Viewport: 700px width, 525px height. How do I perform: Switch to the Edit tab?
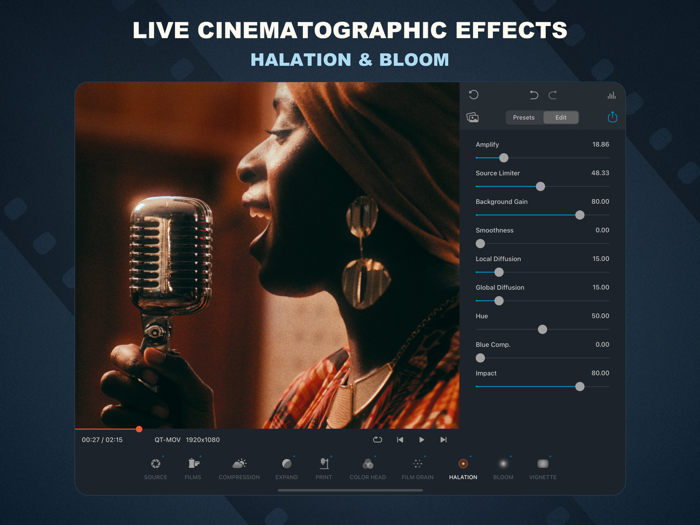[x=561, y=117]
